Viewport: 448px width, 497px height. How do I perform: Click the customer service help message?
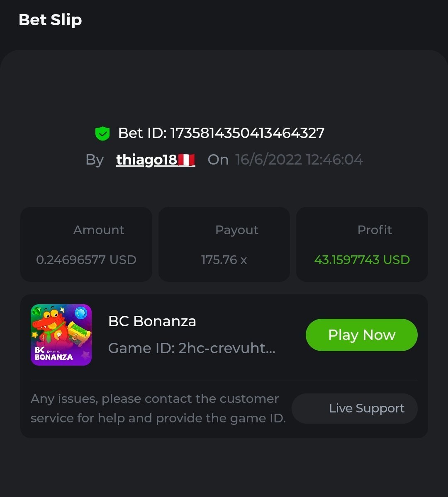pos(158,408)
